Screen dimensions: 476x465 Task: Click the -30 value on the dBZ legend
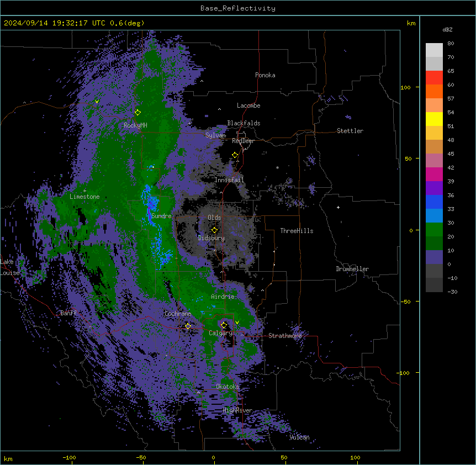(x=452, y=292)
